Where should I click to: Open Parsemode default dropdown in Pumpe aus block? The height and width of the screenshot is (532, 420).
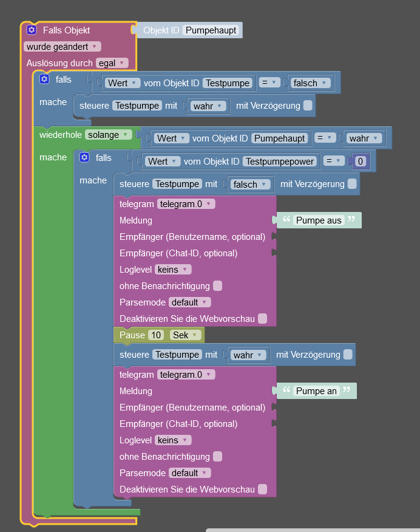[x=190, y=302]
